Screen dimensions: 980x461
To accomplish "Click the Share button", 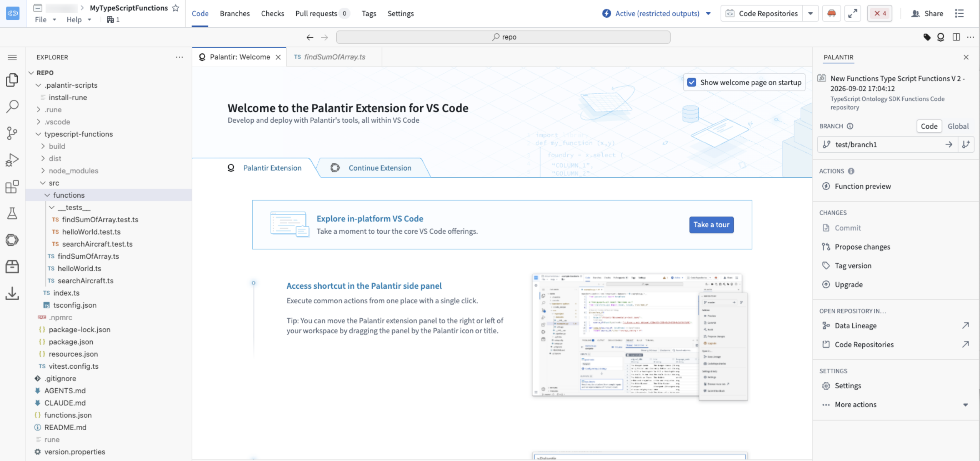I will tap(927, 13).
